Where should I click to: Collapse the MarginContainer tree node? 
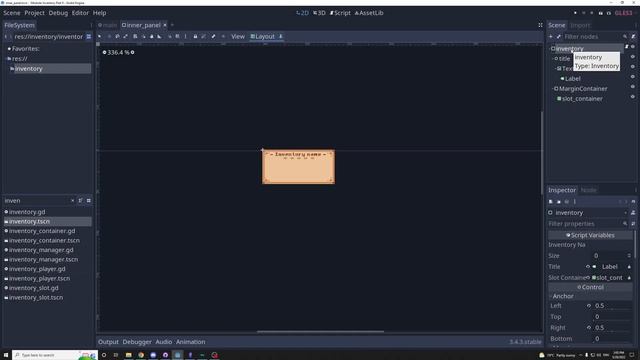(553, 89)
